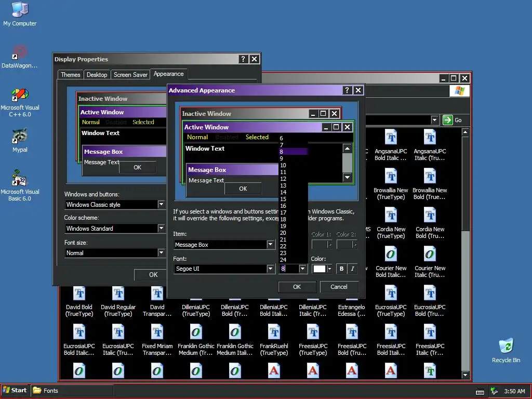Select Franklin Gothic Medium (Tr… font file
532x399 pixels.
click(x=196, y=340)
